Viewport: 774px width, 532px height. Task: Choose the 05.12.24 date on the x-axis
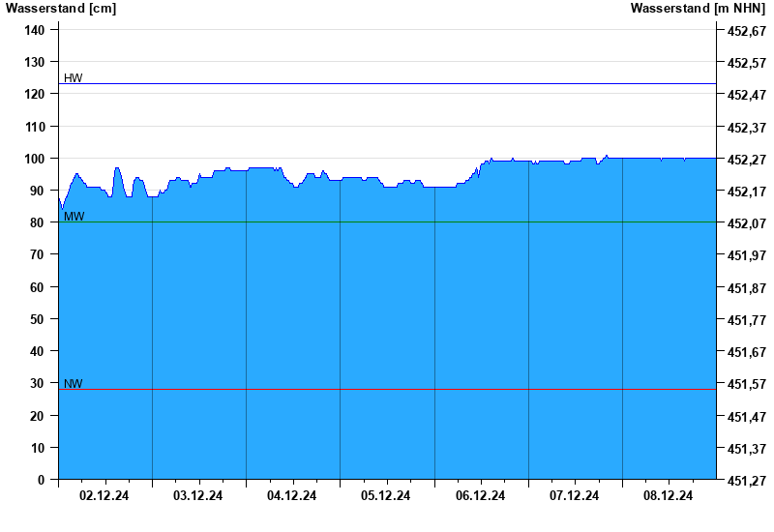click(386, 496)
